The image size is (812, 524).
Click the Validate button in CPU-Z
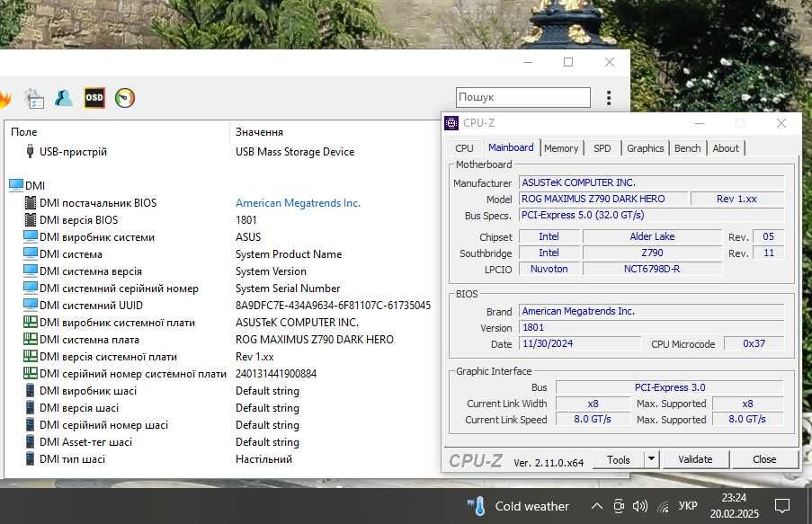[695, 459]
